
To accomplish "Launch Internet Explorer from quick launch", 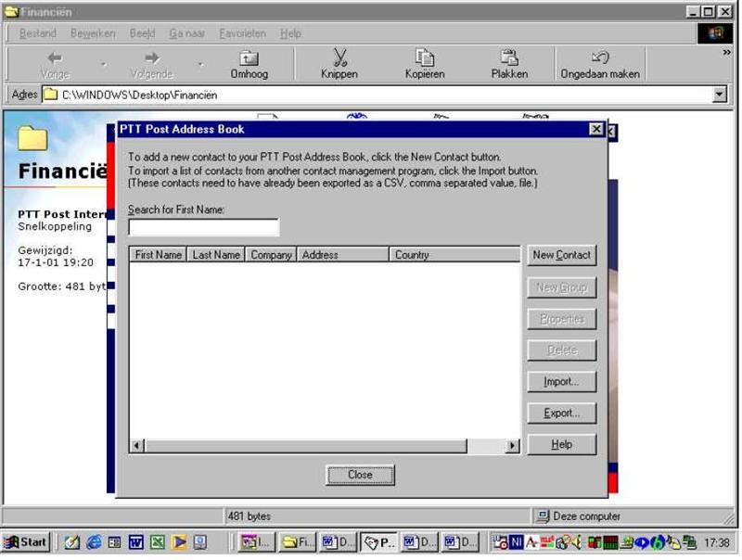I will pyautogui.click(x=94, y=542).
